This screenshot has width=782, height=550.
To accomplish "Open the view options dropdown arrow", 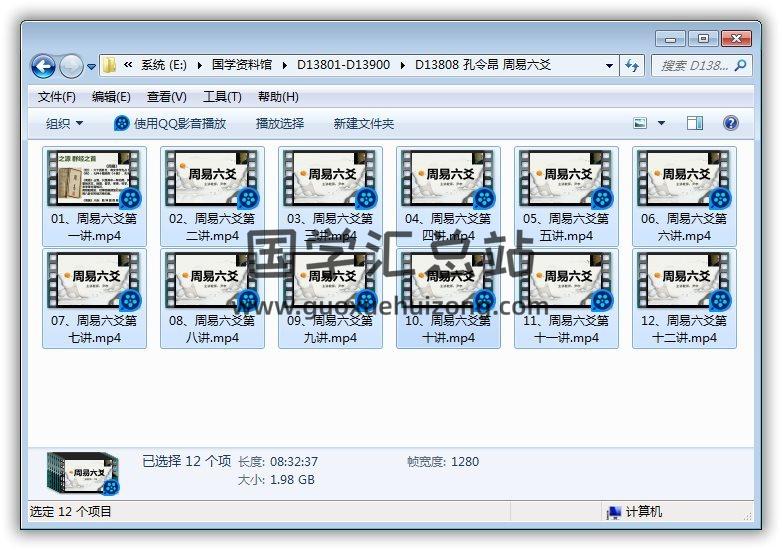I will click(661, 123).
